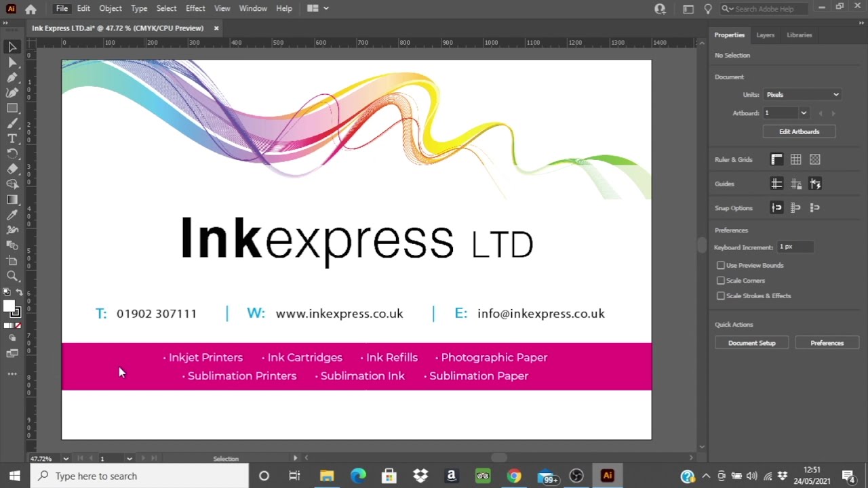Screen dimensions: 868x488
Task: Select the Rotate tool
Action: point(12,154)
